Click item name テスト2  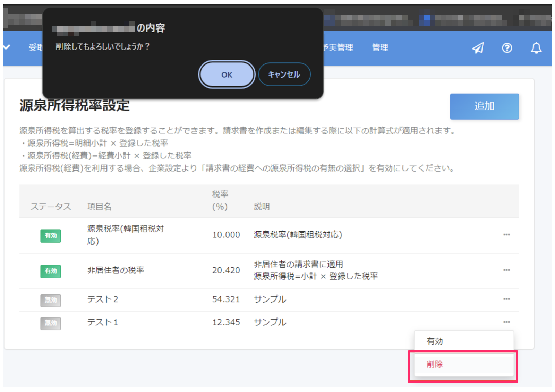pos(103,299)
